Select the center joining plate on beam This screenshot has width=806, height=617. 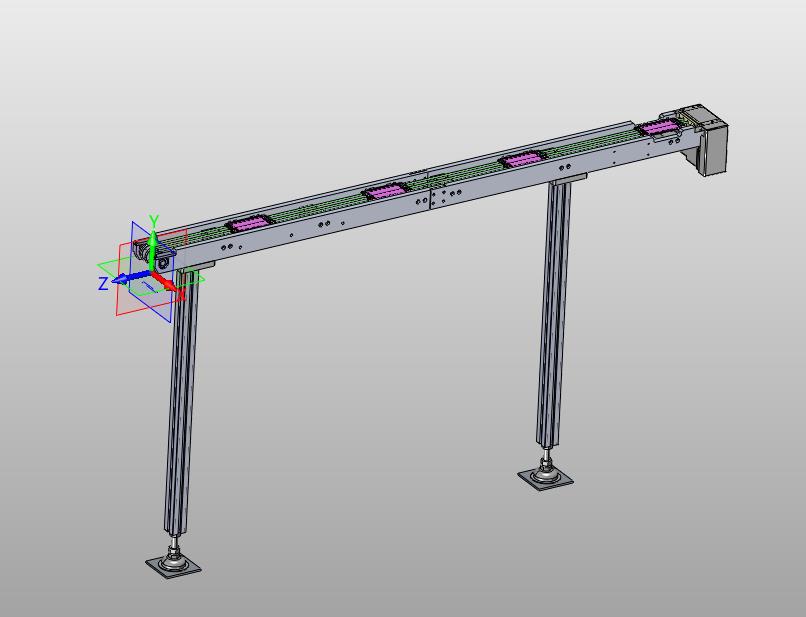coord(438,197)
